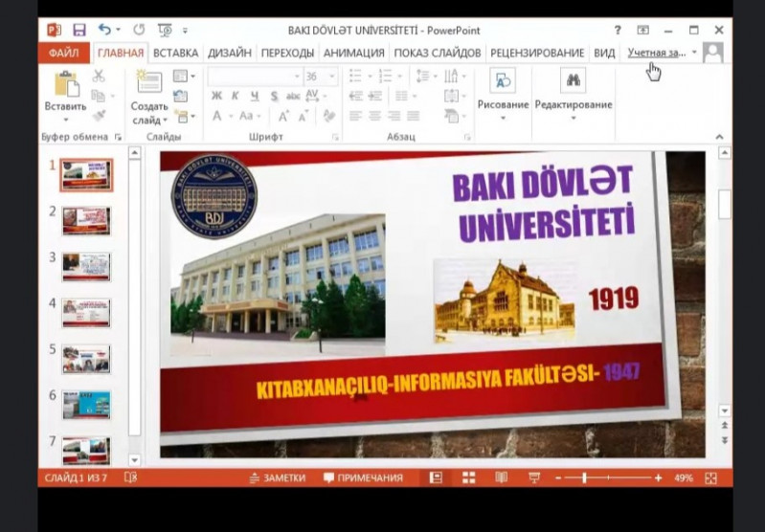Open ПРИМЕЧАНИЯ comments pane
765x532 pixels.
click(364, 477)
